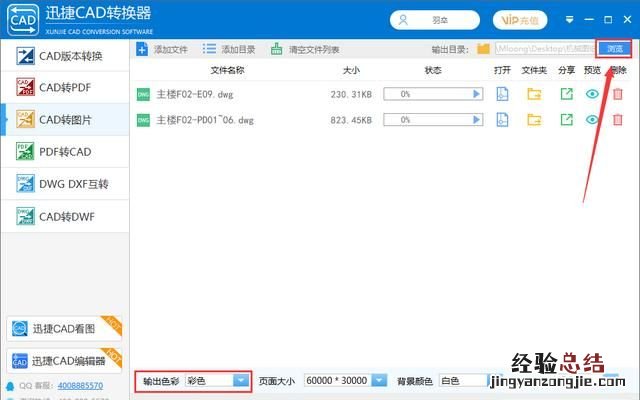Launch 迅捷CAD看图 viewer
640x400 pixels.
coord(64,329)
